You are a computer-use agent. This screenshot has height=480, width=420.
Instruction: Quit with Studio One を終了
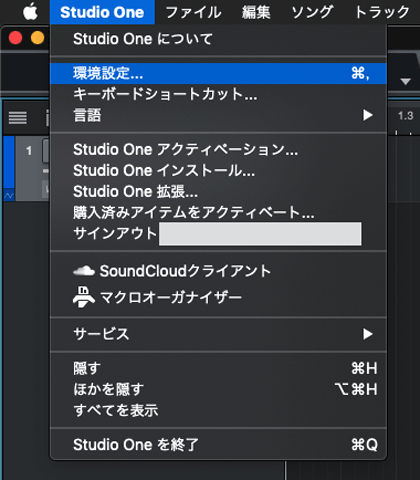click(x=218, y=445)
